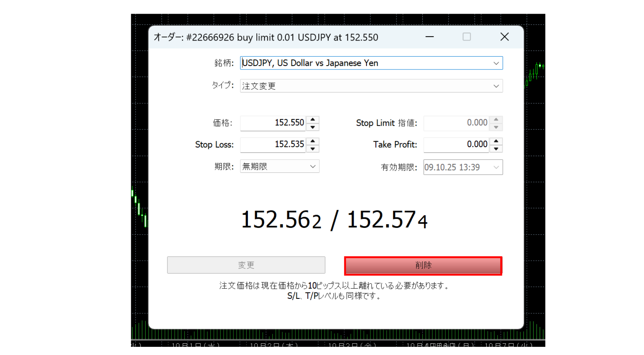
Task: Decrease 価格 price with down arrow
Action: [313, 127]
